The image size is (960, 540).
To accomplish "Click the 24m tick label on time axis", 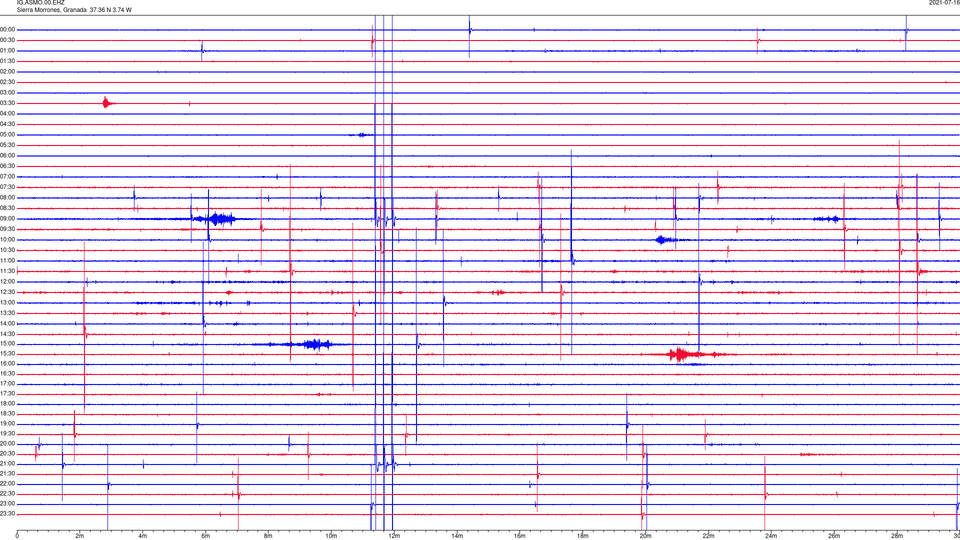I will [771, 536].
